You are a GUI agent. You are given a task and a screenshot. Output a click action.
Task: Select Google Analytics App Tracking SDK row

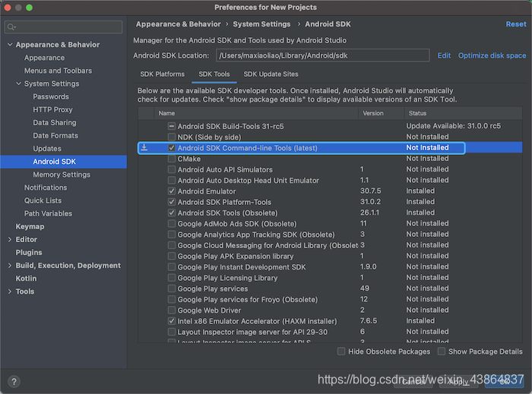[x=330, y=235]
